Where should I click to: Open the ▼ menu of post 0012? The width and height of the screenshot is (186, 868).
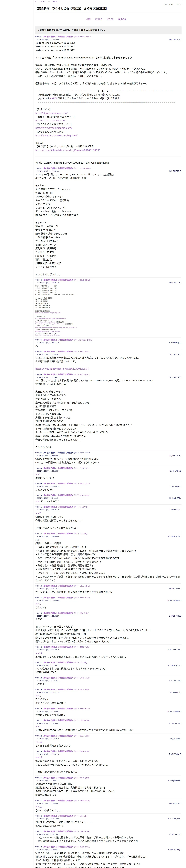click(36, 533)
